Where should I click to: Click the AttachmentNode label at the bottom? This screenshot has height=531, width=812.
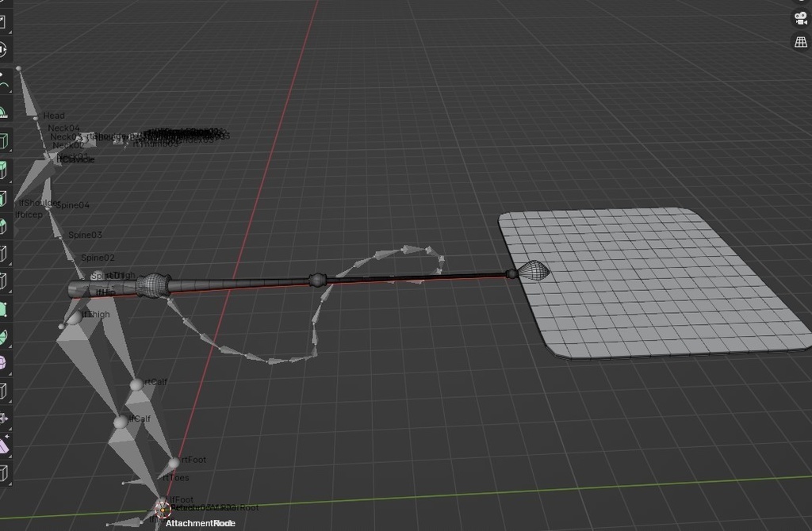point(199,523)
